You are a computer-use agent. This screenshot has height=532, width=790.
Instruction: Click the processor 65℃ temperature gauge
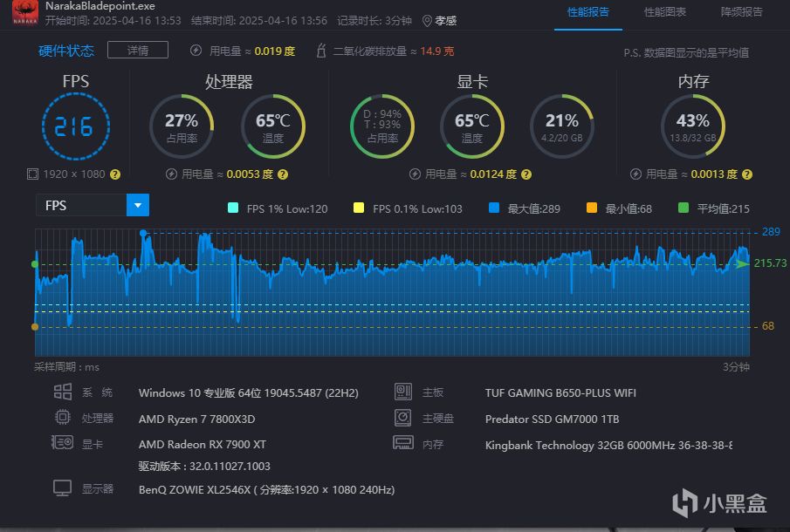pos(272,126)
